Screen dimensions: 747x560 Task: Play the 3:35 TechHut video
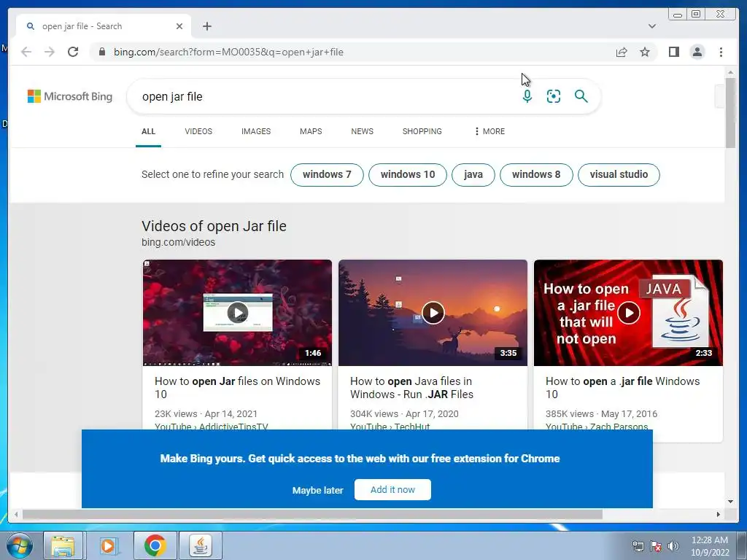[x=433, y=313]
